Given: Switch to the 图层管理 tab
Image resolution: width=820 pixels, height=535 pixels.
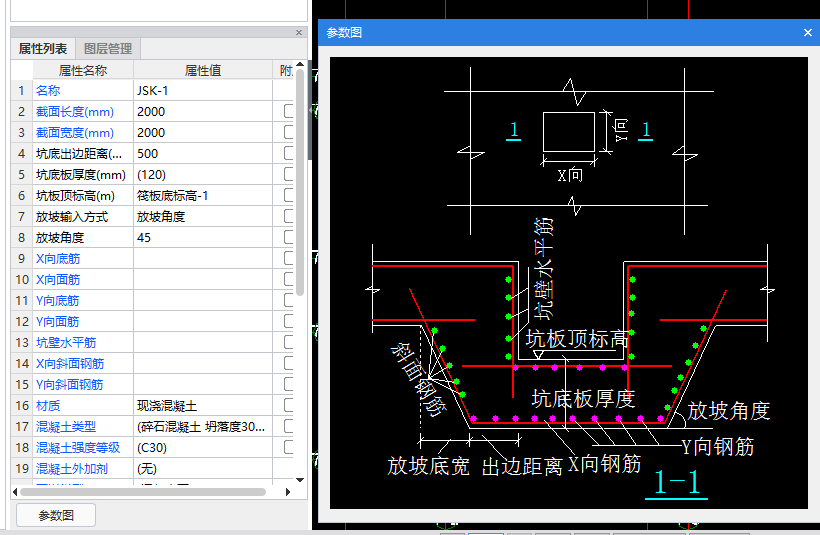Looking at the screenshot, I should 108,49.
